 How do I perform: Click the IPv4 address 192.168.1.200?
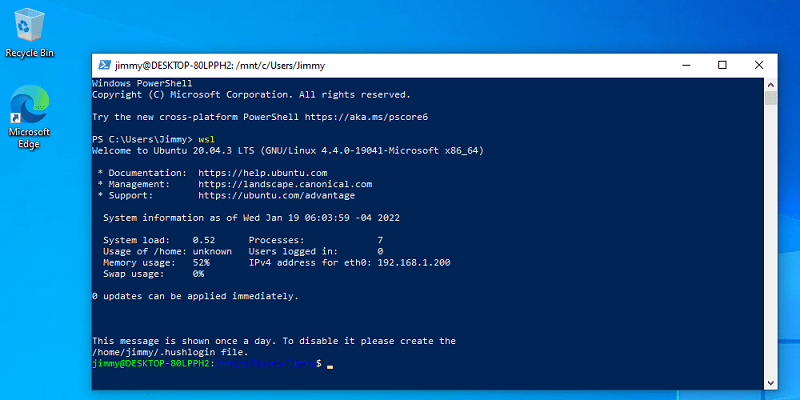(x=414, y=263)
